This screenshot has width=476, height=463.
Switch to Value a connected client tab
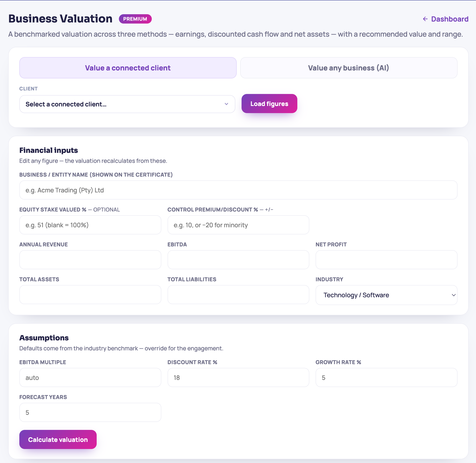pyautogui.click(x=128, y=68)
